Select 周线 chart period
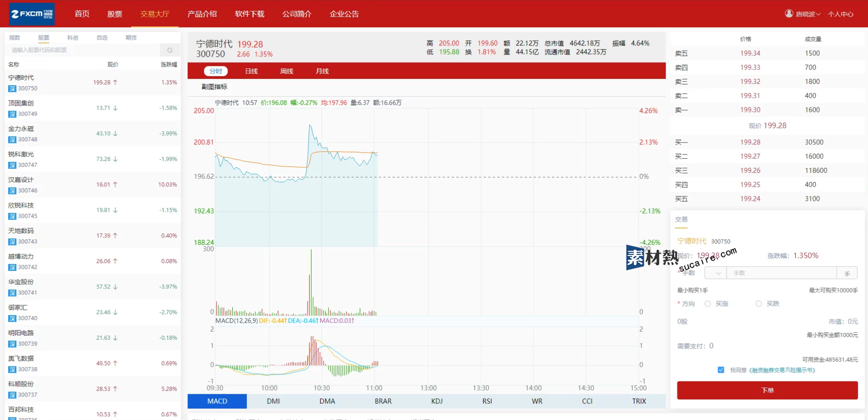Image resolution: width=868 pixels, height=420 pixels. 287,71
